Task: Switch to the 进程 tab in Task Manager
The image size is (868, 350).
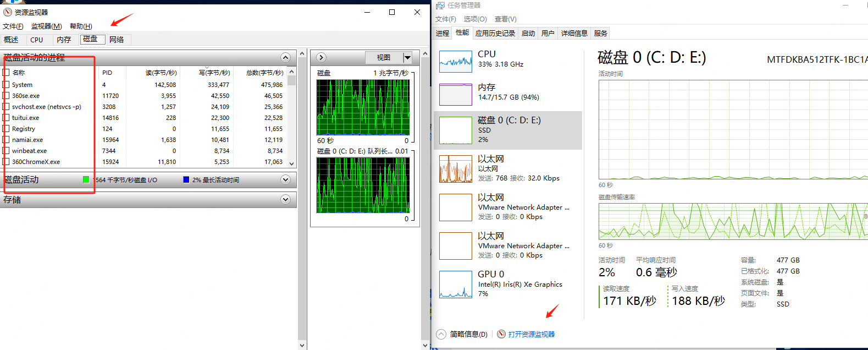Action: [x=443, y=34]
